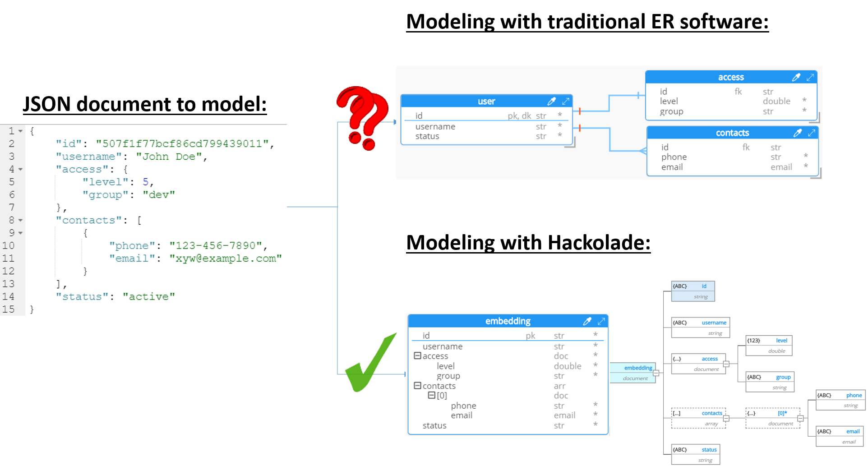Fold the access object at line 4
Image resolution: width=868 pixels, height=466 pixels.
(20, 169)
